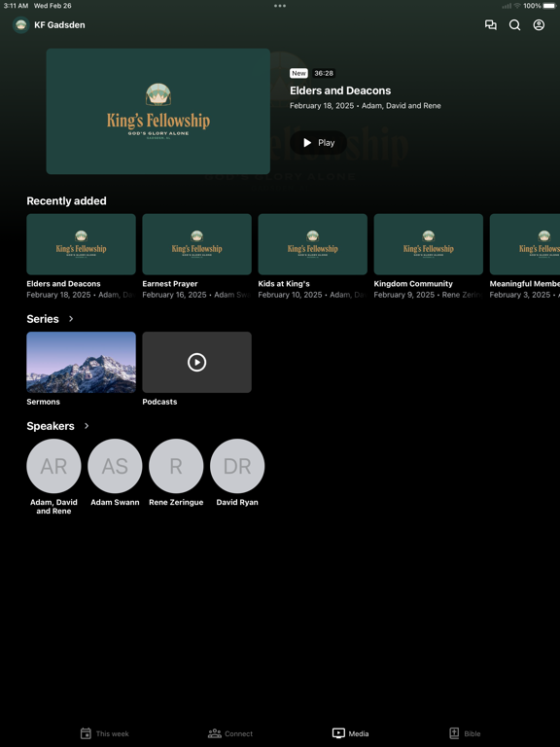560x747 pixels.
Task: Open the Kingdom Community recording
Action: (428, 244)
